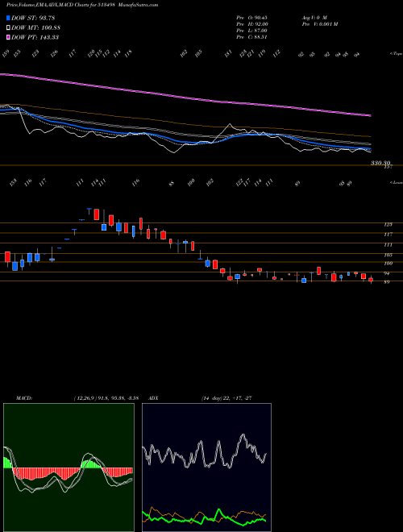Click the 'Pre C' close price value

252,37
